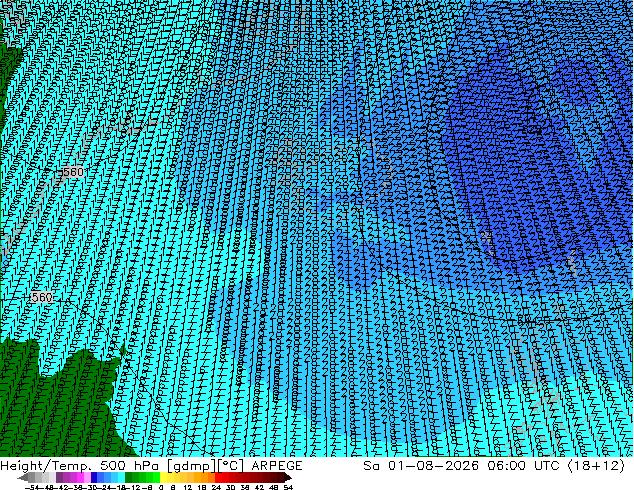
Task: Click the -54 legend value
Action: [32, 488]
